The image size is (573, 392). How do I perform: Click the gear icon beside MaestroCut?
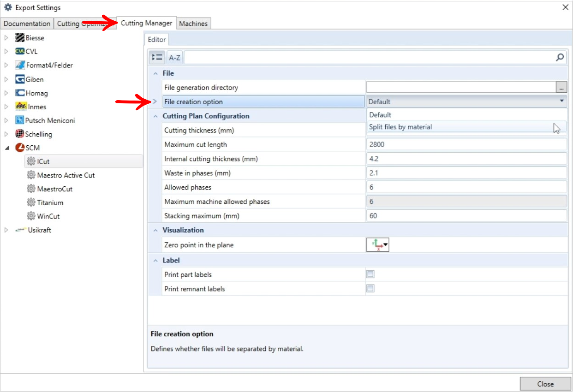pos(31,189)
